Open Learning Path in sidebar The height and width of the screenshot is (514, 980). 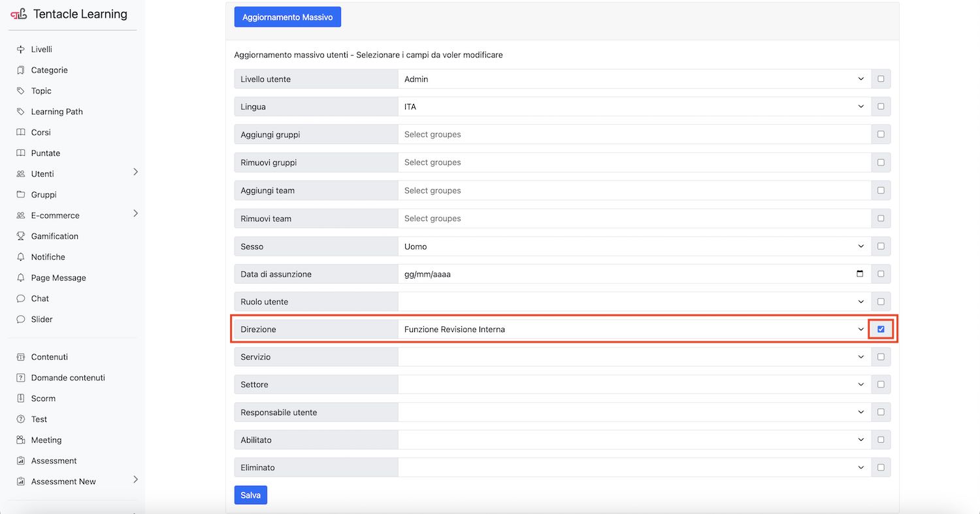[57, 112]
